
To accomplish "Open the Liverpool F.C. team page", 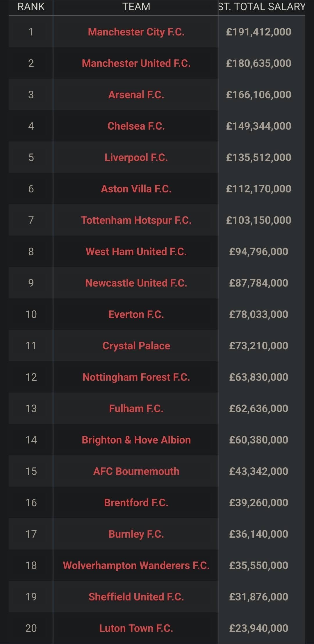I will coord(136,158).
